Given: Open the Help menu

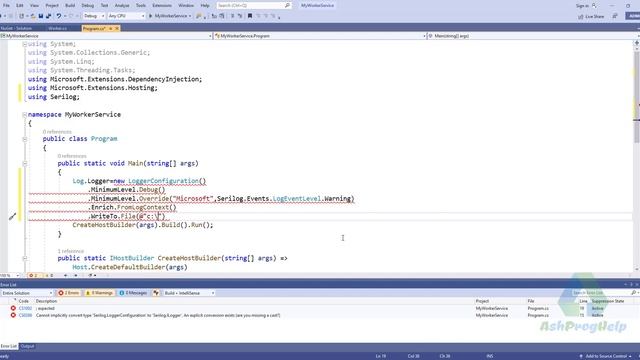Looking at the screenshot, I should click(205, 6).
